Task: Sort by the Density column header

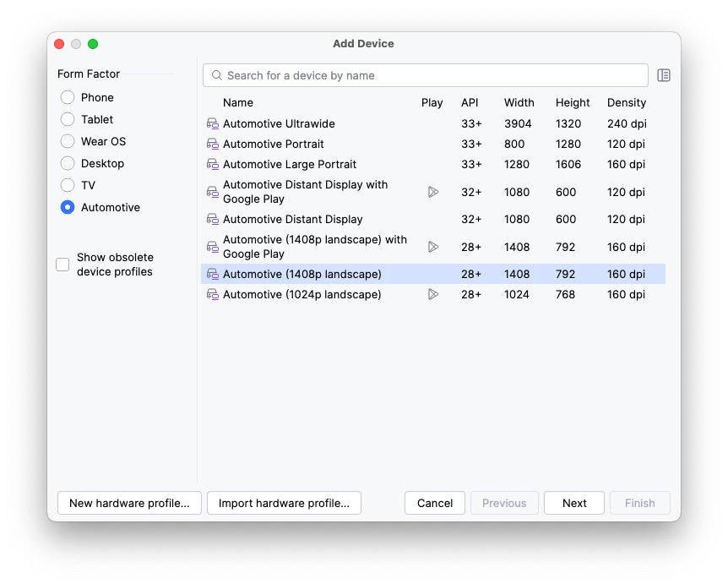Action: (626, 102)
